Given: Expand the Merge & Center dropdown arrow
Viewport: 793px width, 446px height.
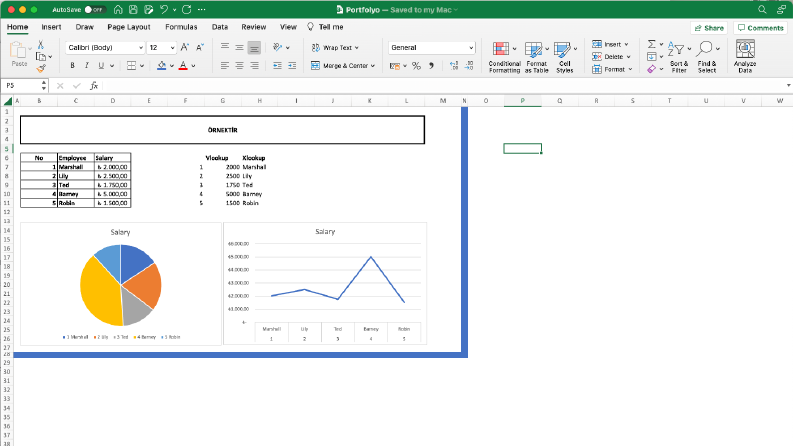Looking at the screenshot, I should click(373, 66).
